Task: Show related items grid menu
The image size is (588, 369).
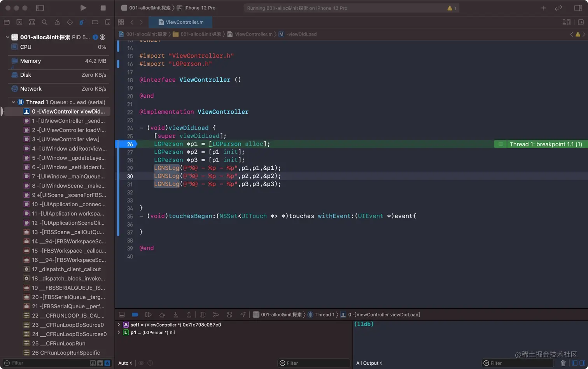Action: [121, 22]
